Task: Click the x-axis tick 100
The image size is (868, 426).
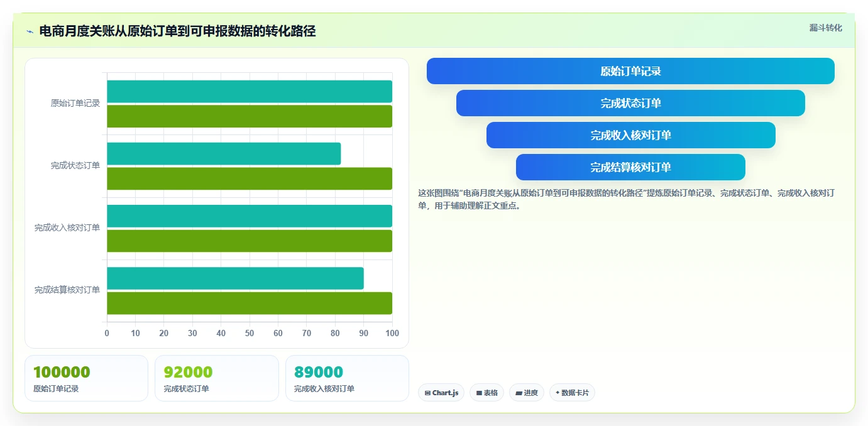Action: click(x=392, y=333)
